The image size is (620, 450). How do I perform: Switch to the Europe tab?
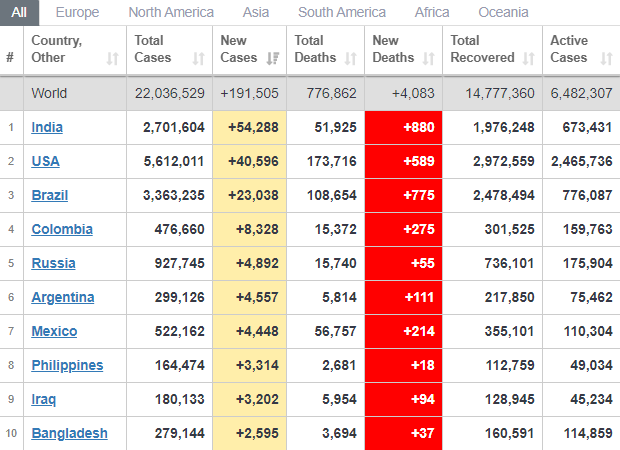(77, 12)
